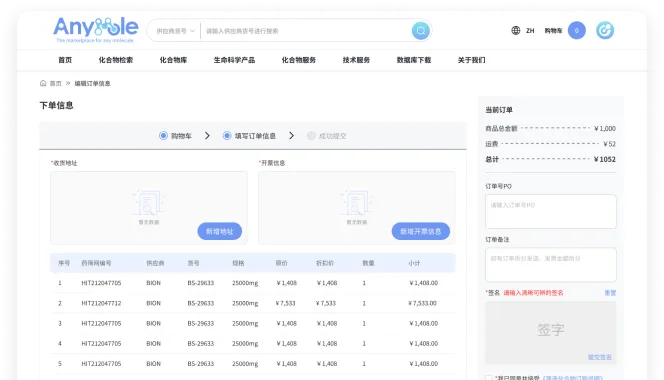664x380 pixels.
Task: Click the empty-data icon under 收货地址
Action: tap(148, 202)
